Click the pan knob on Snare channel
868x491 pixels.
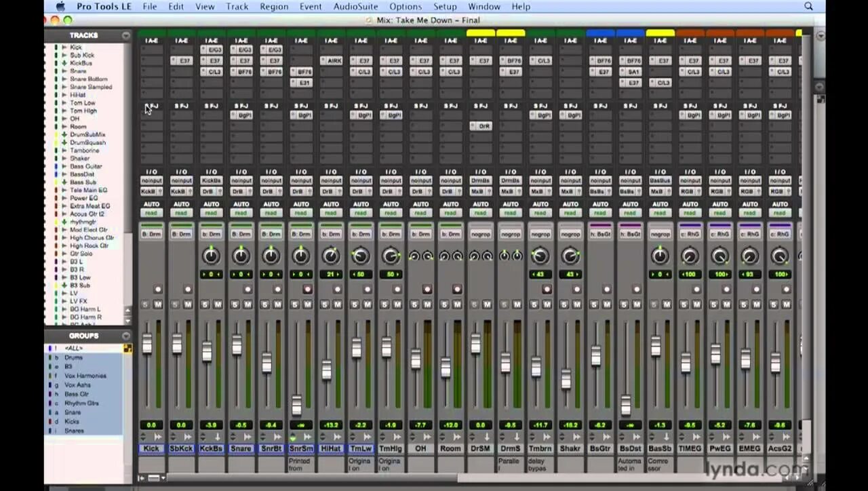241,256
